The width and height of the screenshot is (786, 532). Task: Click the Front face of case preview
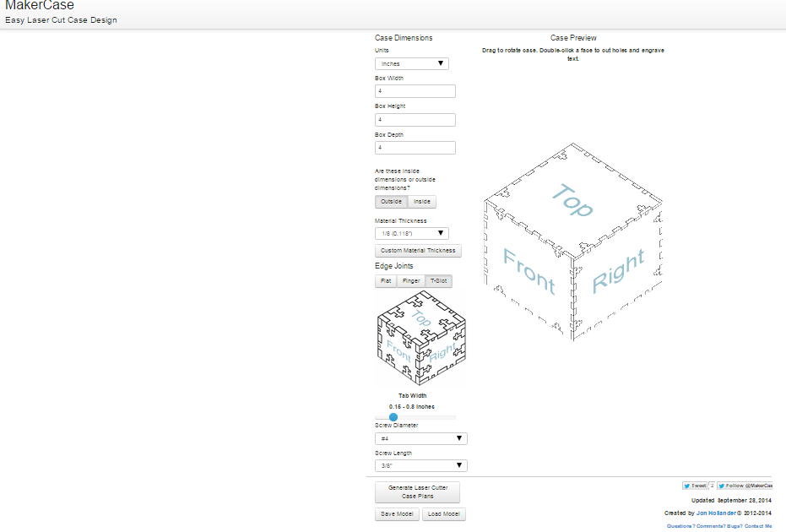pyautogui.click(x=529, y=271)
